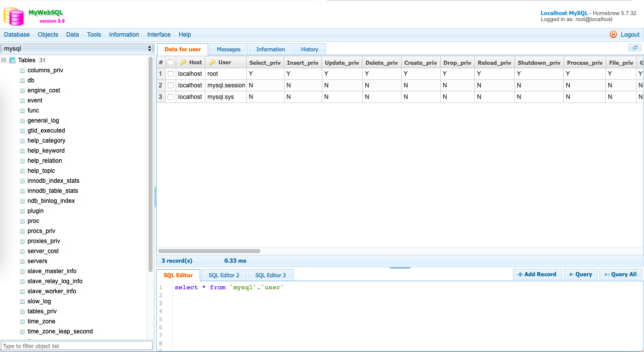Click the table icon beside event
The width and height of the screenshot is (644, 352).
(22, 100)
